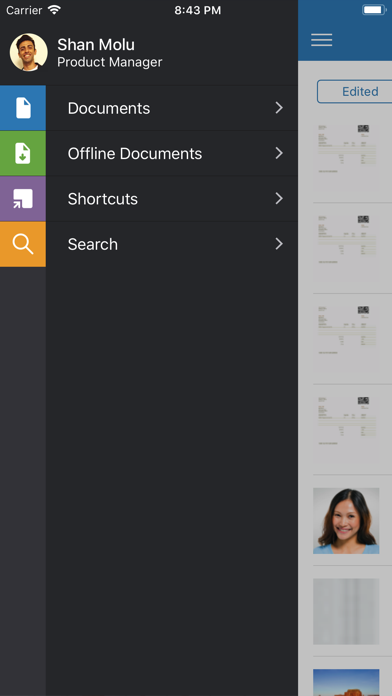392x696 pixels.
Task: Tap the battery indicator icon
Action: (374, 10)
